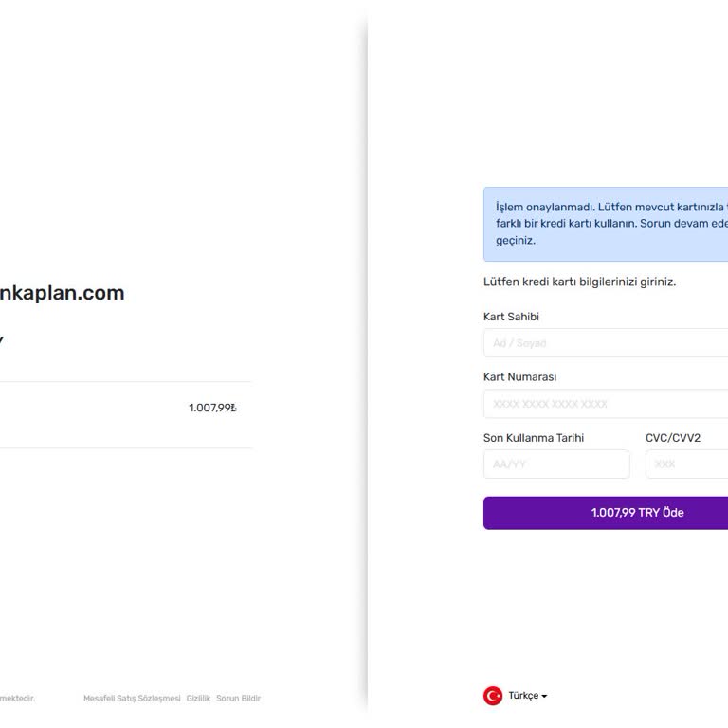Click the Sorun Bildir link

coord(238,699)
